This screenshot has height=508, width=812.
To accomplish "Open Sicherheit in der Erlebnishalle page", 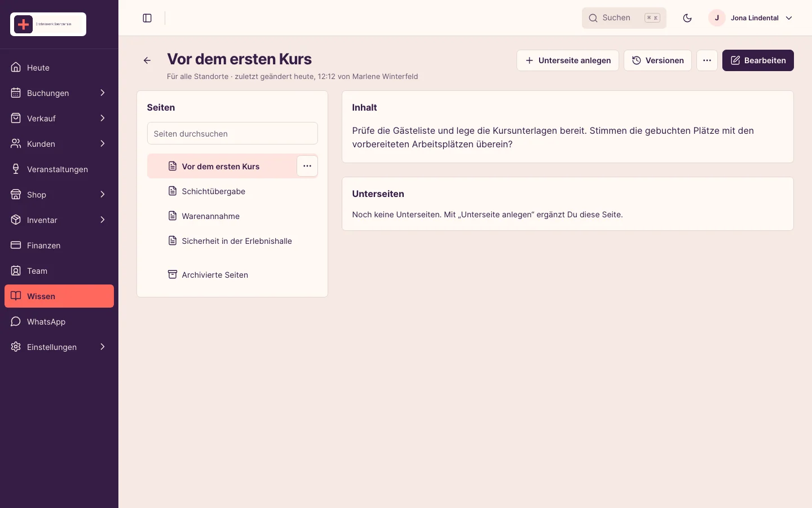I will 232,241.
